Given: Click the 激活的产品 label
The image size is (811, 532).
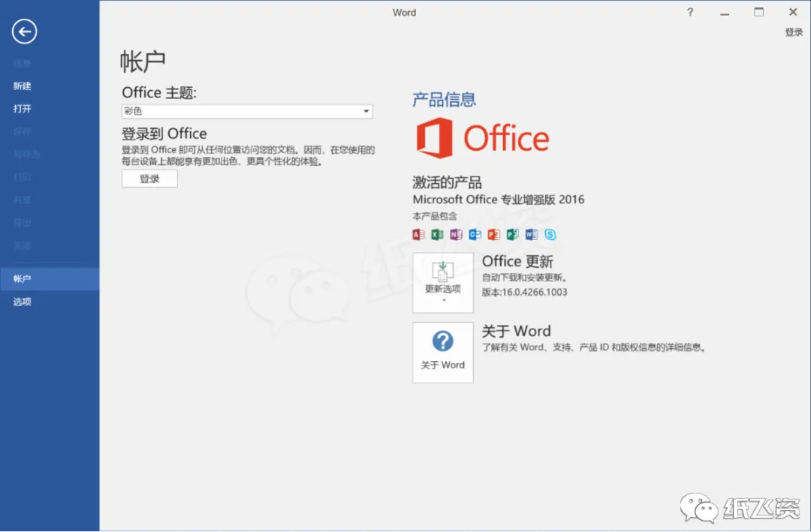Looking at the screenshot, I should (x=447, y=182).
